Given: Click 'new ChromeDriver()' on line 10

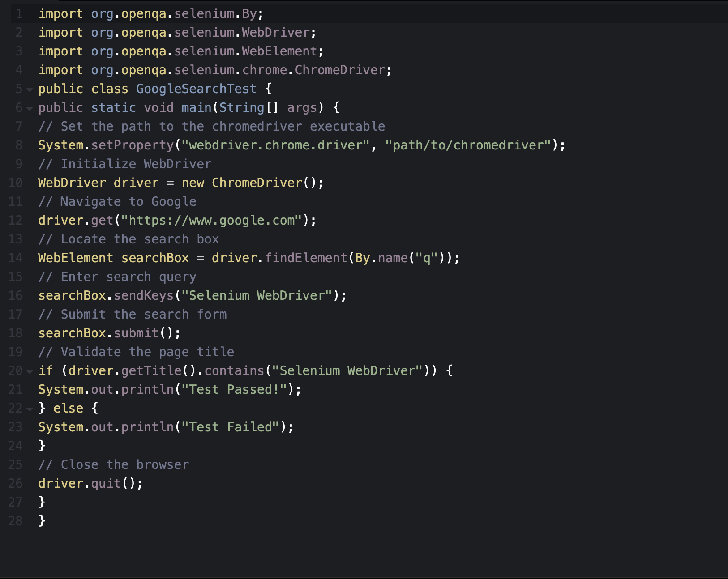Looking at the screenshot, I should 249,183.
